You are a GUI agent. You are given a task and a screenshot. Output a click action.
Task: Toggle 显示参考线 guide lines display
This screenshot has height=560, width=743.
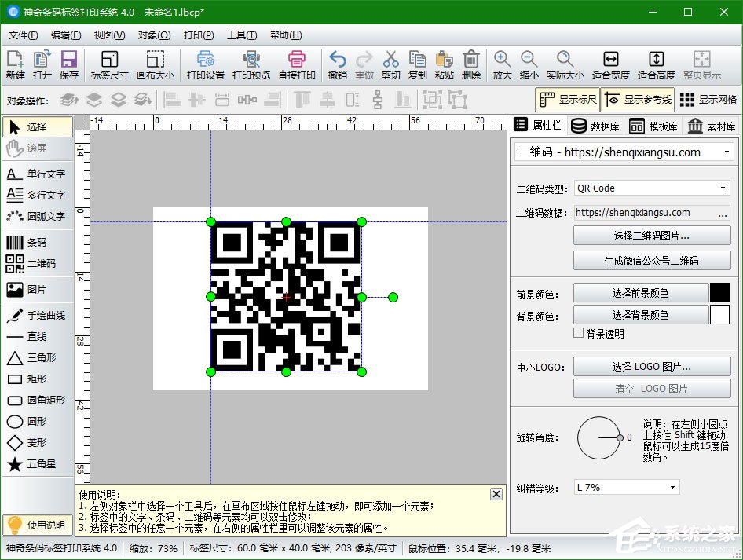tap(637, 100)
